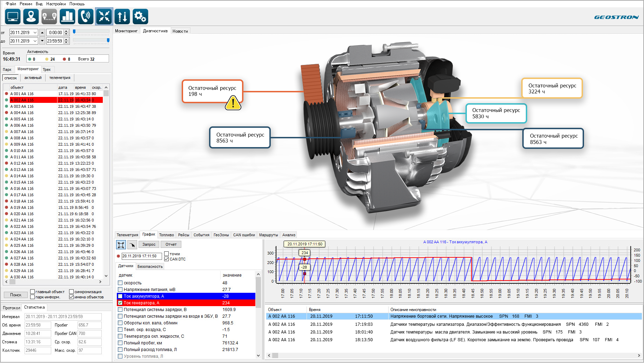Image resolution: width=644 pixels, height=363 pixels.
Task: Click the green status dot of A 003 AA 116
Action: click(x=6, y=106)
